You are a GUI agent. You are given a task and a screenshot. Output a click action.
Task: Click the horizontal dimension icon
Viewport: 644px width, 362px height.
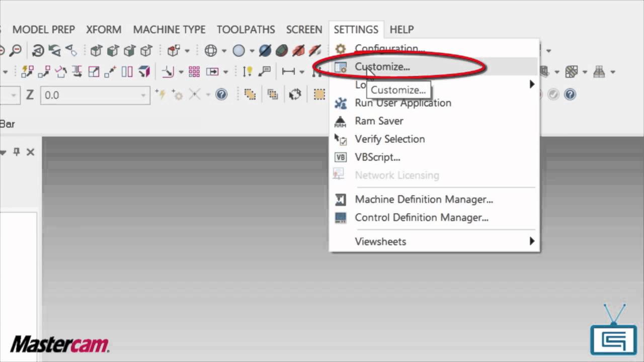pos(288,72)
